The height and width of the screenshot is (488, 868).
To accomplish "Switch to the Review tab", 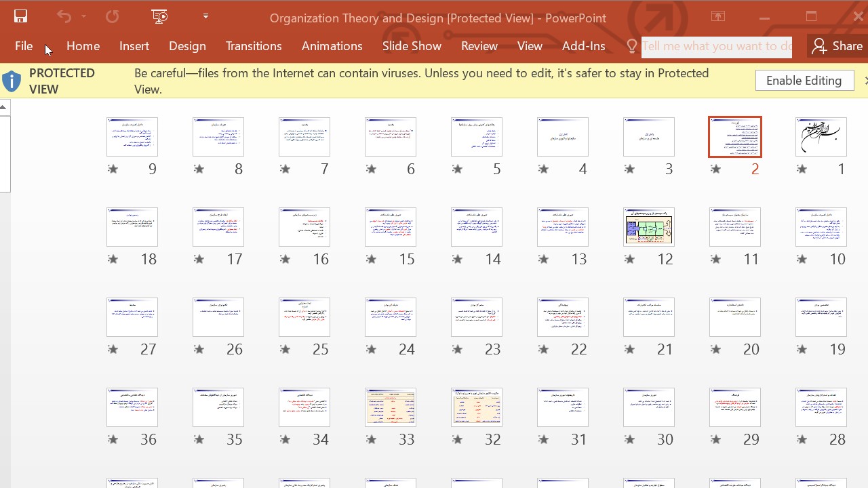I will (x=479, y=46).
